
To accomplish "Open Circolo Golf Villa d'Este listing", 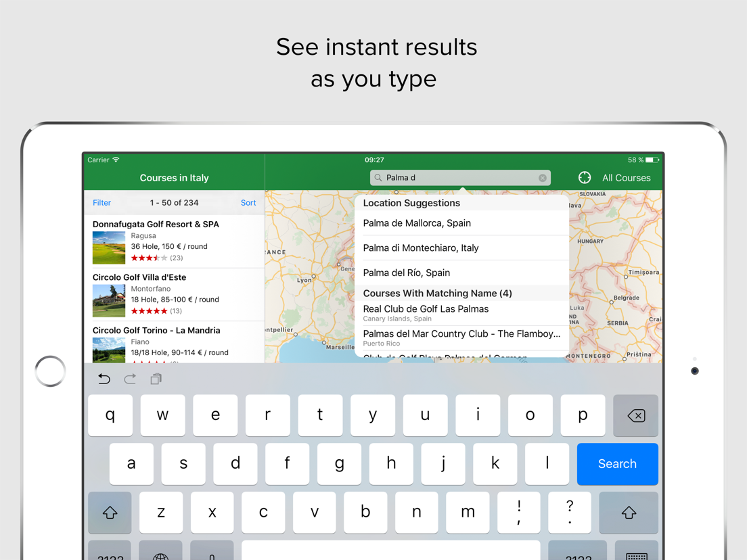I will click(175, 295).
